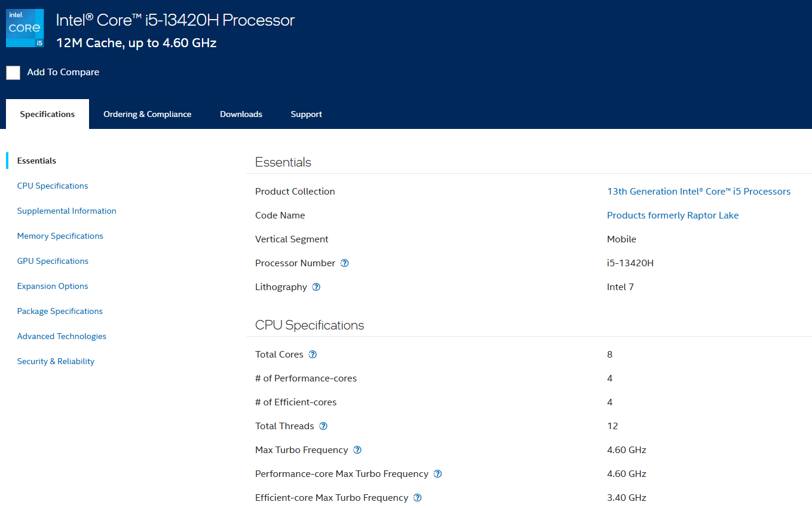
Task: Jump to Advanced Technologies section
Action: [x=62, y=336]
